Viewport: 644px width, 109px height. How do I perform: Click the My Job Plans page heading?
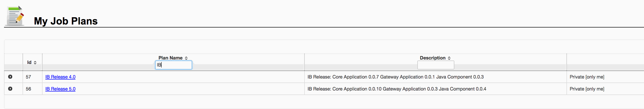coord(66,21)
